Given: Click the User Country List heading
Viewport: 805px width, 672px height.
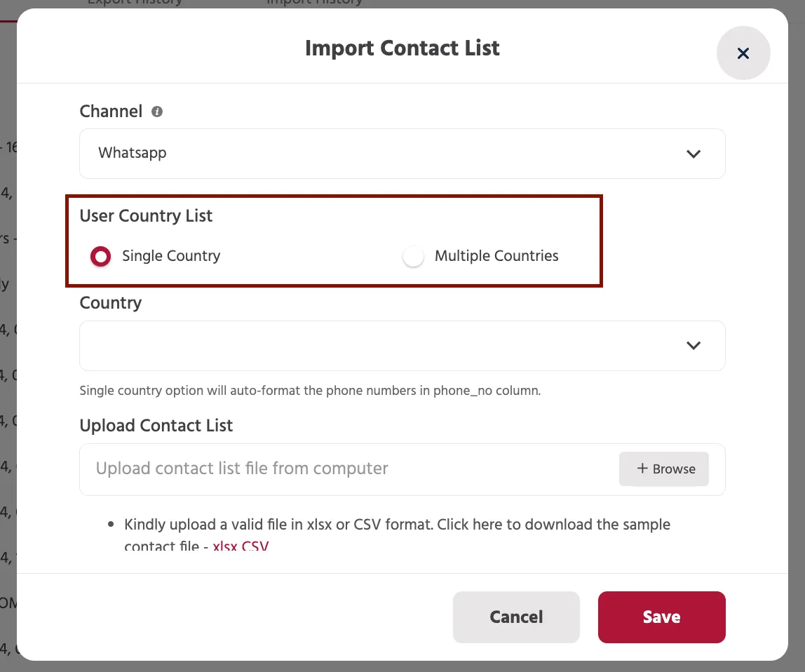Looking at the screenshot, I should [x=146, y=216].
